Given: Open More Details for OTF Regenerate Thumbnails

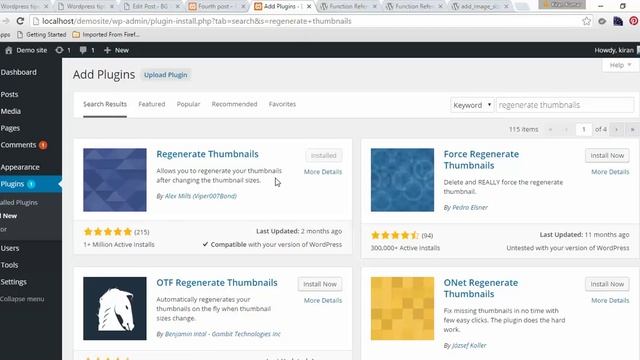Looking at the screenshot, I should (323, 300).
